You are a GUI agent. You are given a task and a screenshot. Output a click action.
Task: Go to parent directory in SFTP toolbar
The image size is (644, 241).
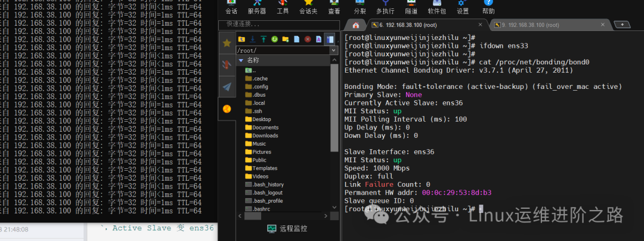241,39
